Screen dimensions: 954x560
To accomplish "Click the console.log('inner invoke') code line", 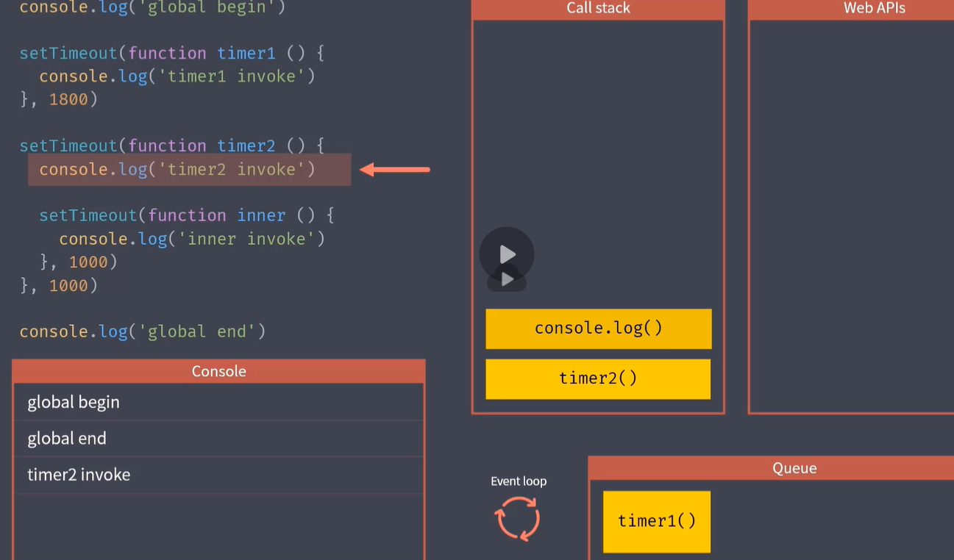I will click(192, 239).
